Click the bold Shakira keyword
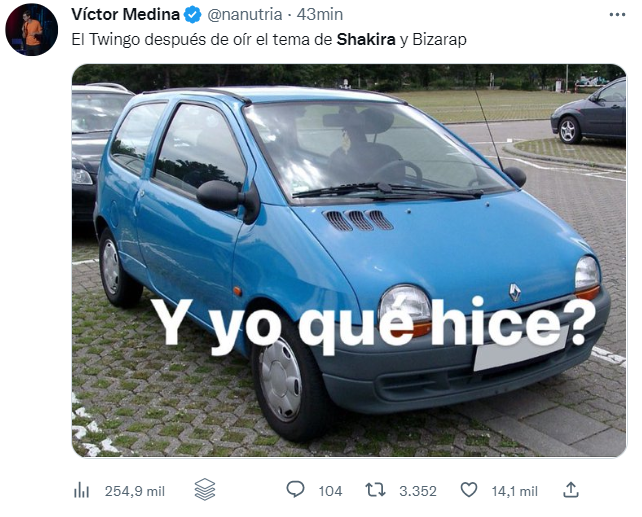 coord(366,40)
